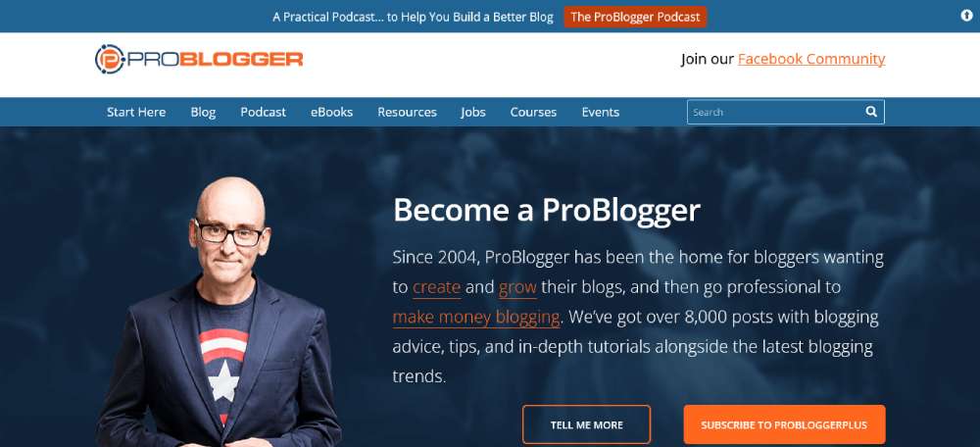Open the Courses navigation item

[x=533, y=113]
